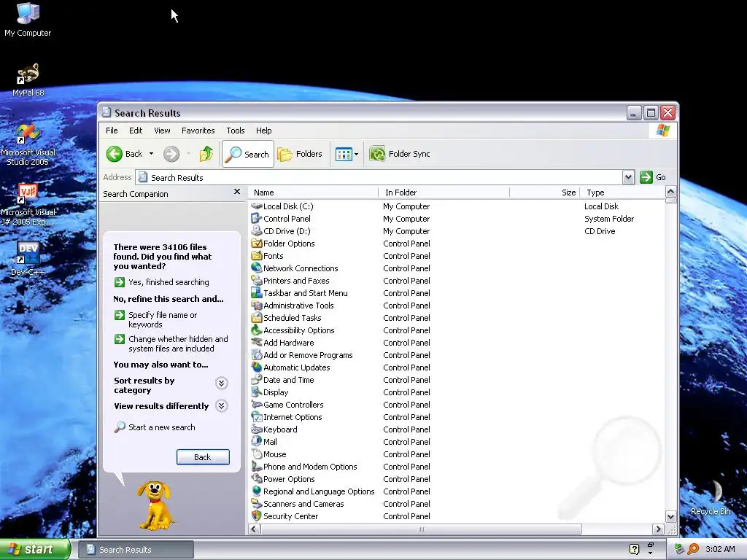
Task: Open the File menu
Action: (112, 131)
